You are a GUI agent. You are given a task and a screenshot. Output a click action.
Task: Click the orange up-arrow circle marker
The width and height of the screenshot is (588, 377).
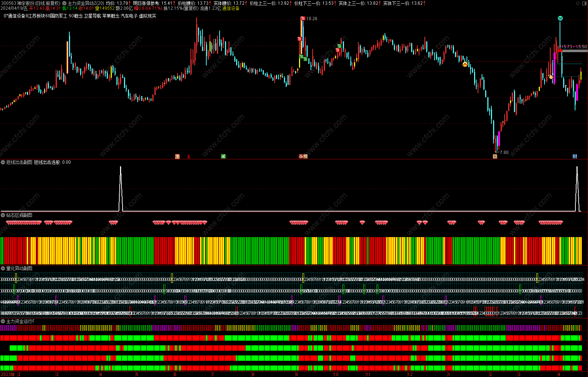tap(465, 64)
